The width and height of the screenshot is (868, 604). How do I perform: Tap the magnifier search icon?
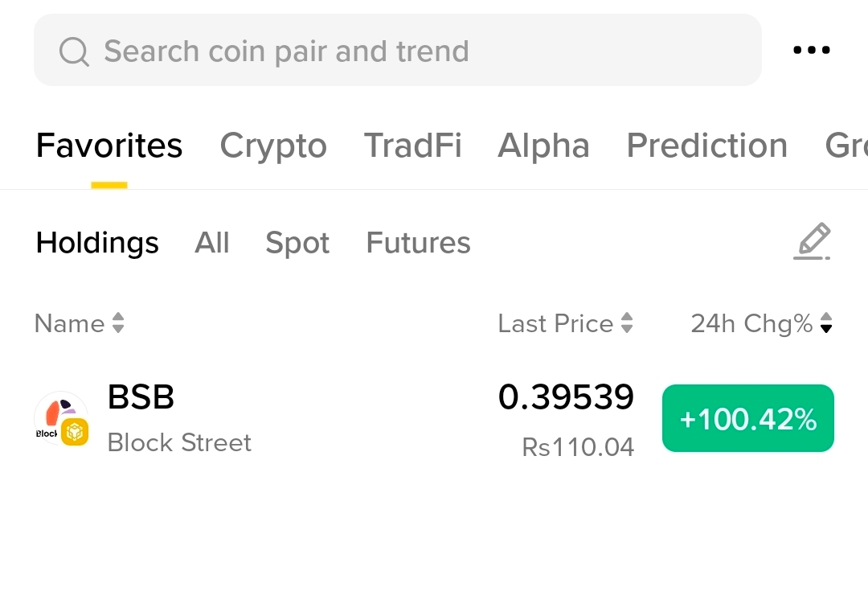tap(74, 51)
